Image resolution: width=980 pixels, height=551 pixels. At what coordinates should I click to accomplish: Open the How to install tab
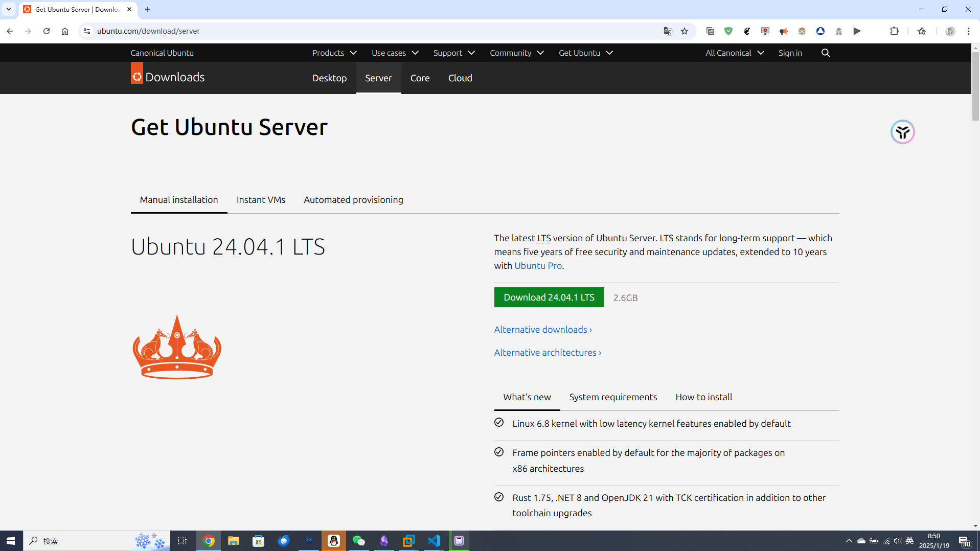[x=703, y=397]
